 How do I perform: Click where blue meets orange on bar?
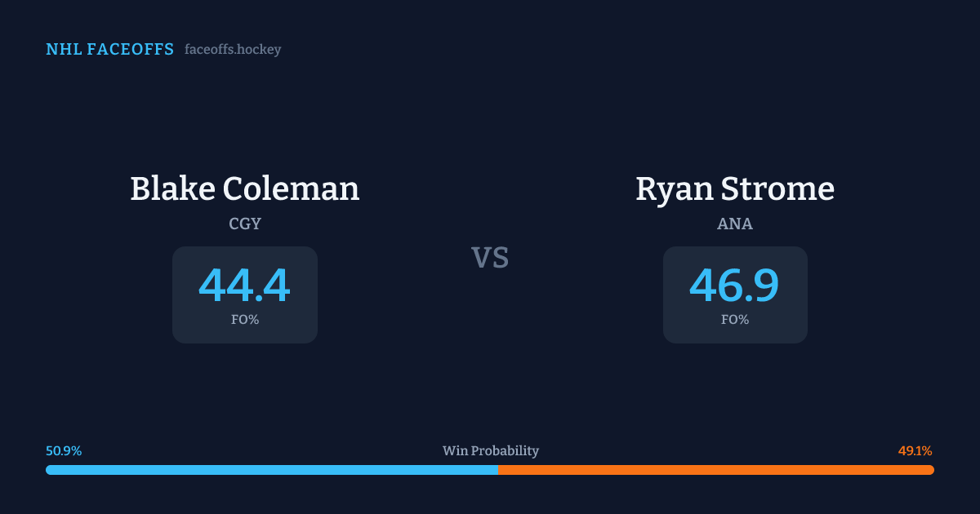(x=498, y=470)
